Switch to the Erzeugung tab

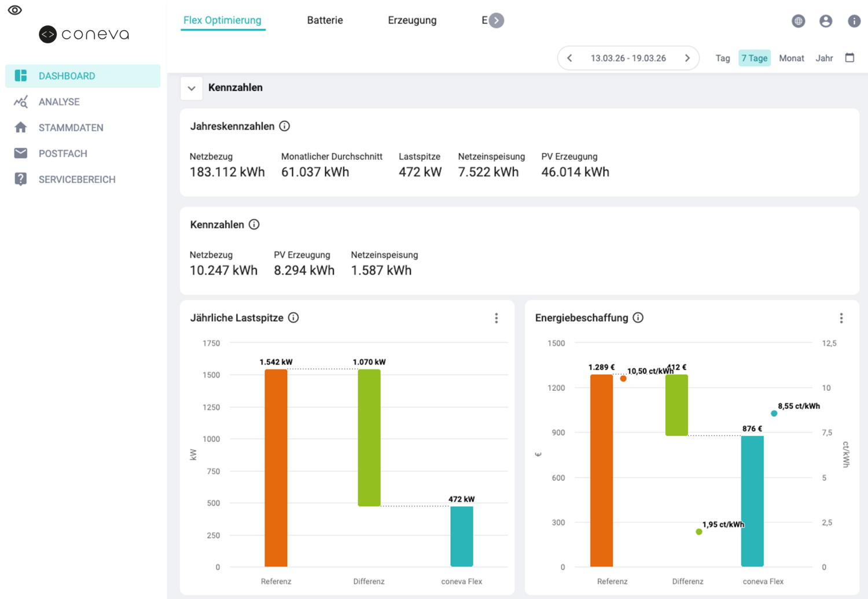click(x=412, y=20)
